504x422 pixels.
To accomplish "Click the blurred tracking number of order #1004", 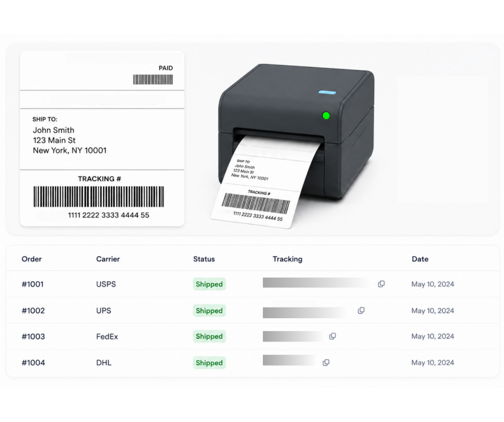I will point(290,360).
